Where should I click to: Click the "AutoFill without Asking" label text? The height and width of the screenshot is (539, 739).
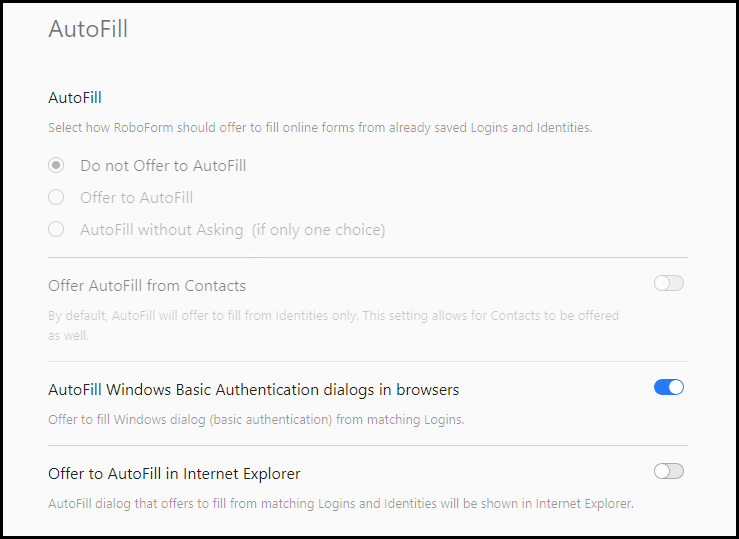pyautogui.click(x=162, y=229)
